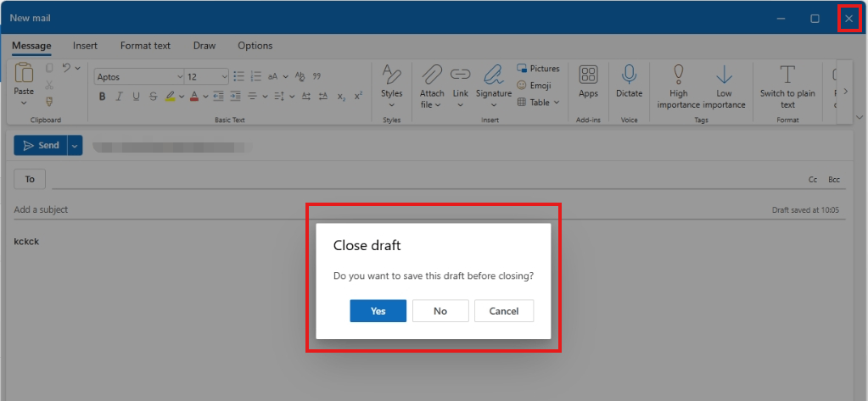
Task: Show the Bcc field
Action: 834,180
